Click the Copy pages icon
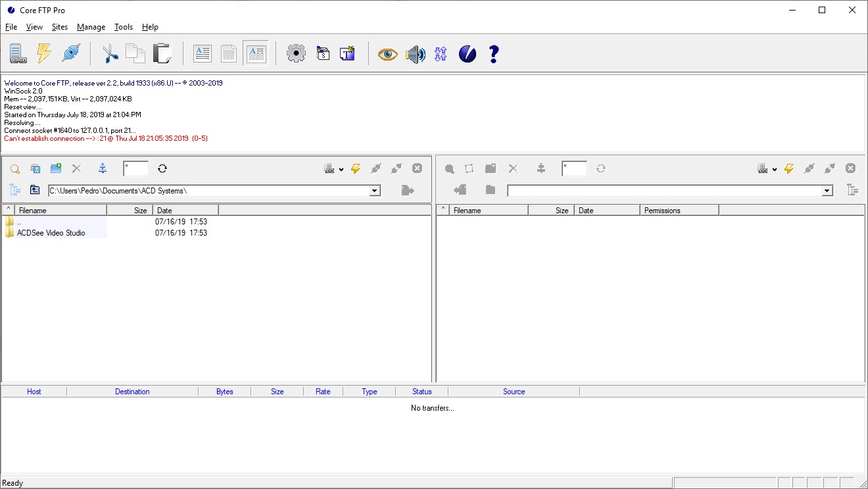This screenshot has width=868, height=489. [x=135, y=53]
